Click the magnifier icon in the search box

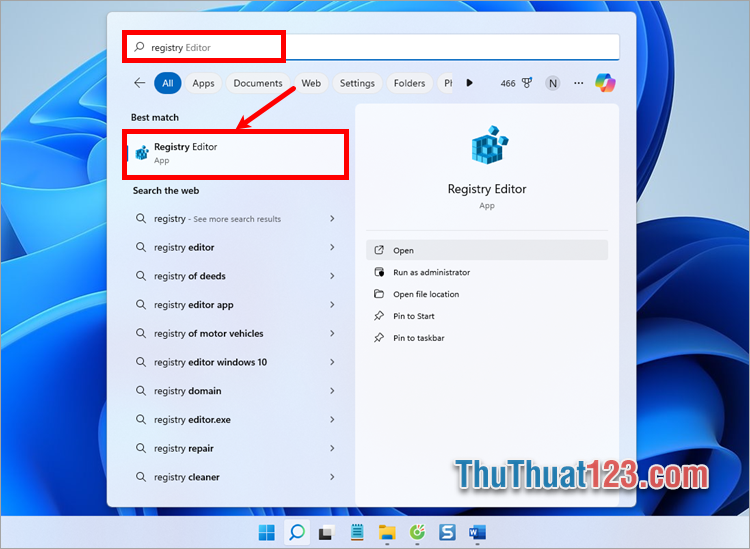tap(139, 47)
